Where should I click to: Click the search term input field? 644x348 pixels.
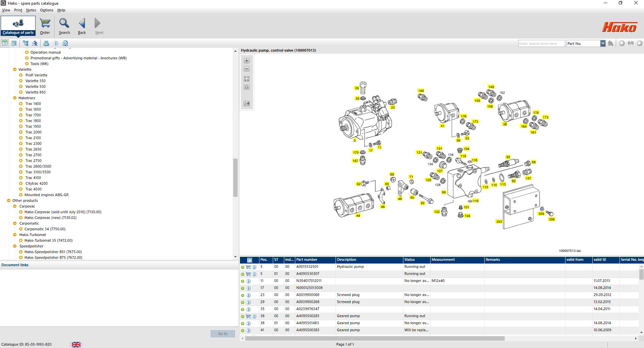[x=541, y=44]
